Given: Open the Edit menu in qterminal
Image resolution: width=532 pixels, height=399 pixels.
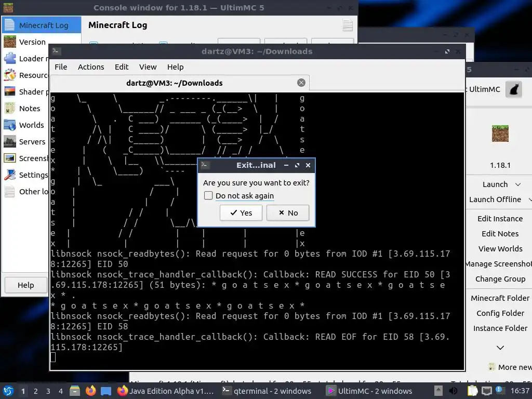Looking at the screenshot, I should [122, 67].
